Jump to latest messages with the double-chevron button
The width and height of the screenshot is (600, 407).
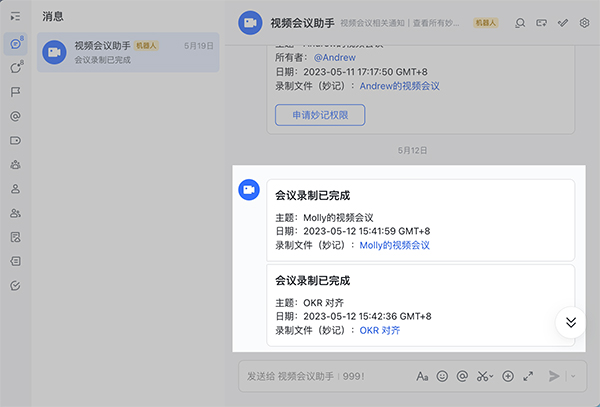tap(571, 322)
